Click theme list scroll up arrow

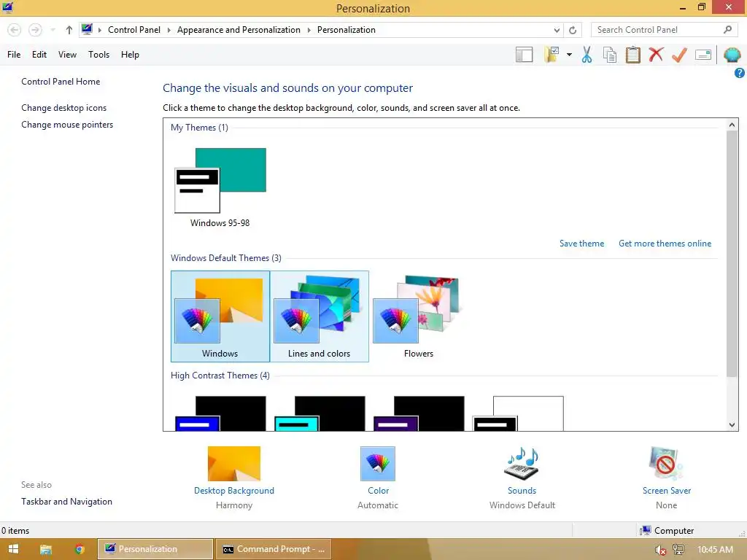(x=732, y=125)
